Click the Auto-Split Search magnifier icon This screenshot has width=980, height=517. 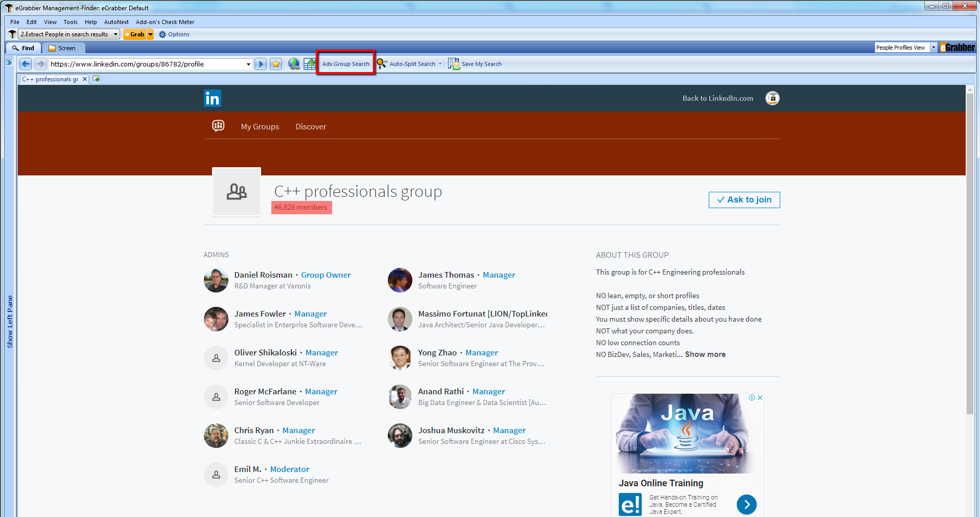coord(382,64)
